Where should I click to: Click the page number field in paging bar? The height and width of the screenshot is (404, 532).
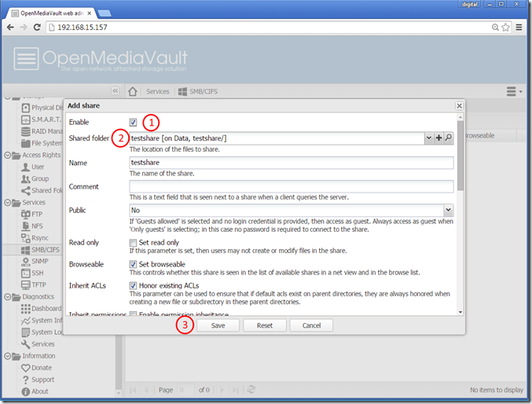click(185, 390)
